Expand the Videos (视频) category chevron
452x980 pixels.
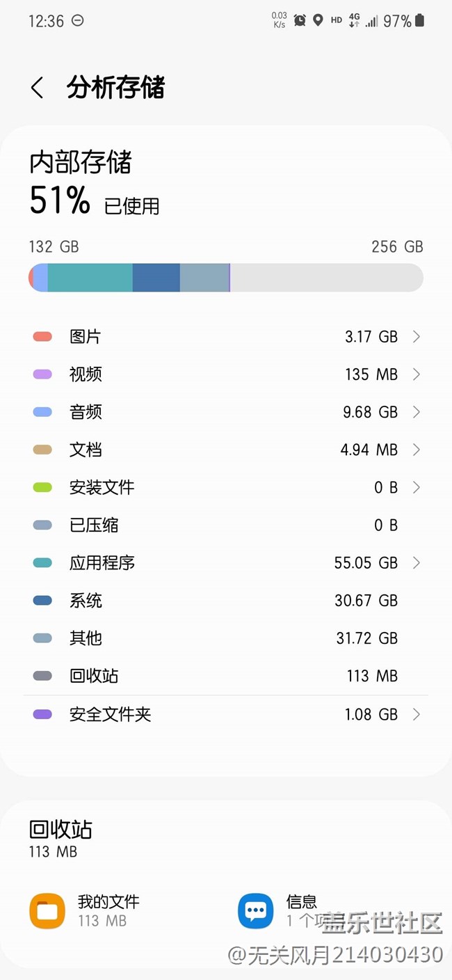point(417,374)
